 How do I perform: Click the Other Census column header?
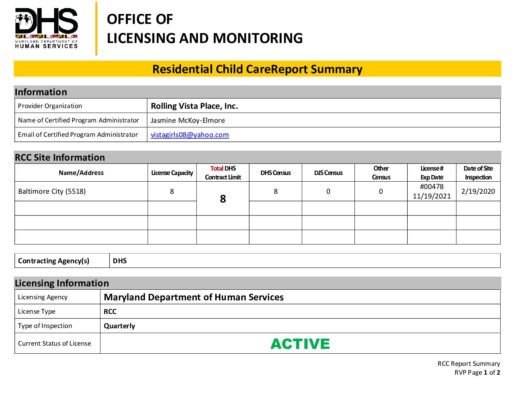[x=381, y=173]
